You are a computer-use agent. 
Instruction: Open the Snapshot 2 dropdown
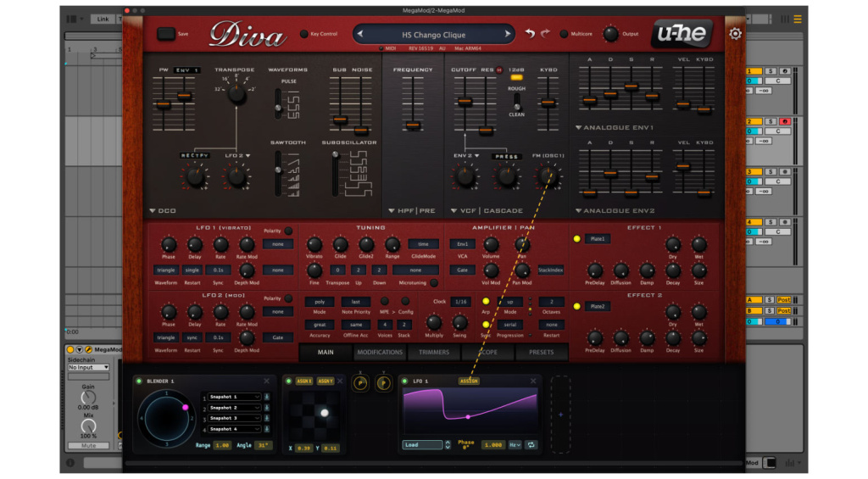point(235,408)
